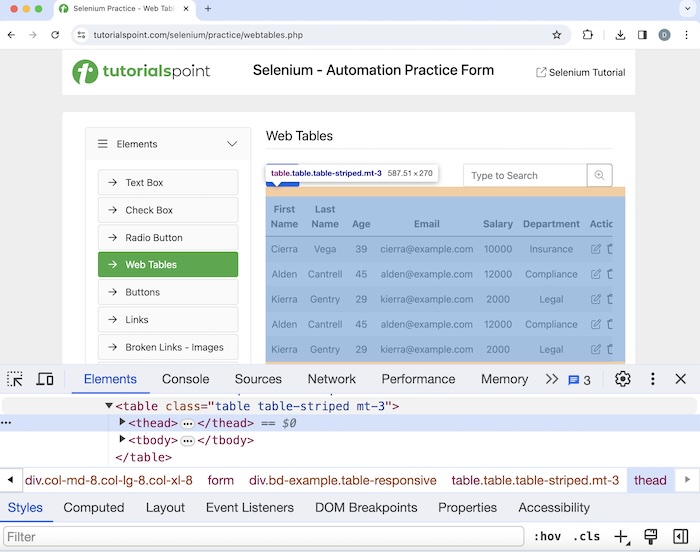Toggle the device toolbar icon
Viewport: 700px width, 552px height.
45,379
